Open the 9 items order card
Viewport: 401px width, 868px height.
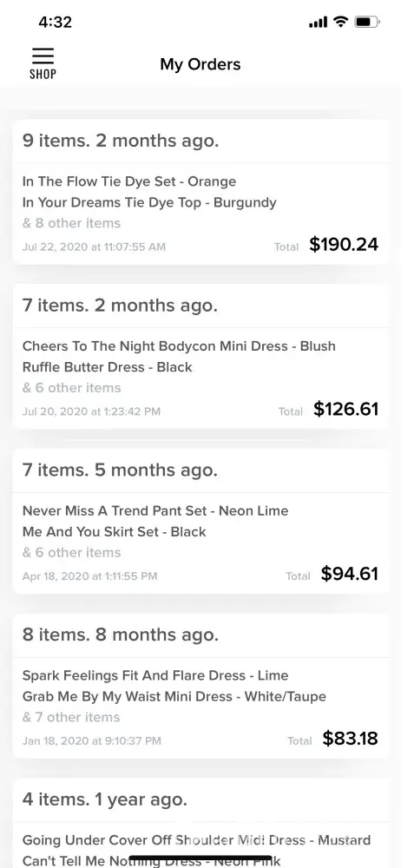coord(200,192)
